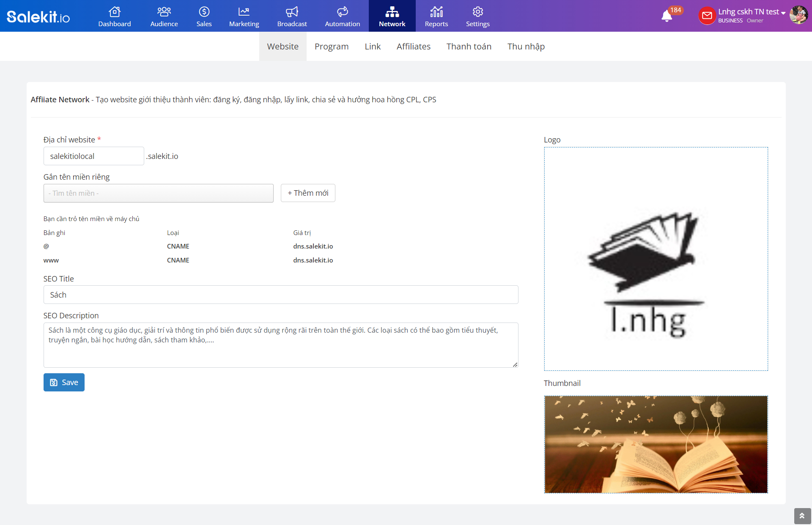Click the Loại column header
The height and width of the screenshot is (525, 812).
(173, 233)
